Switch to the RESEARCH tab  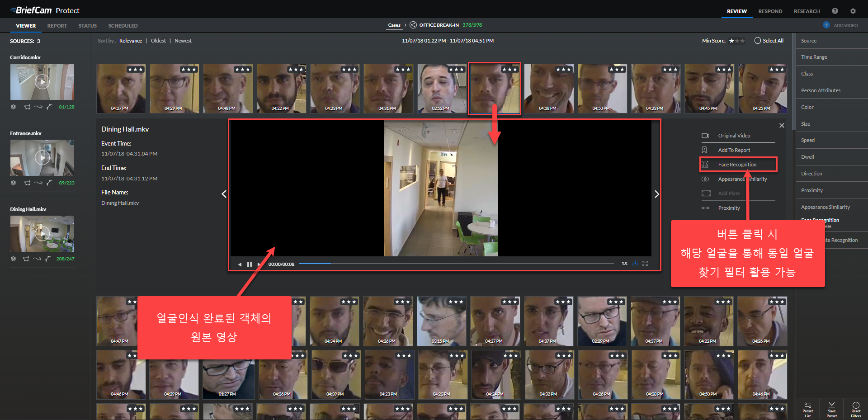click(807, 11)
